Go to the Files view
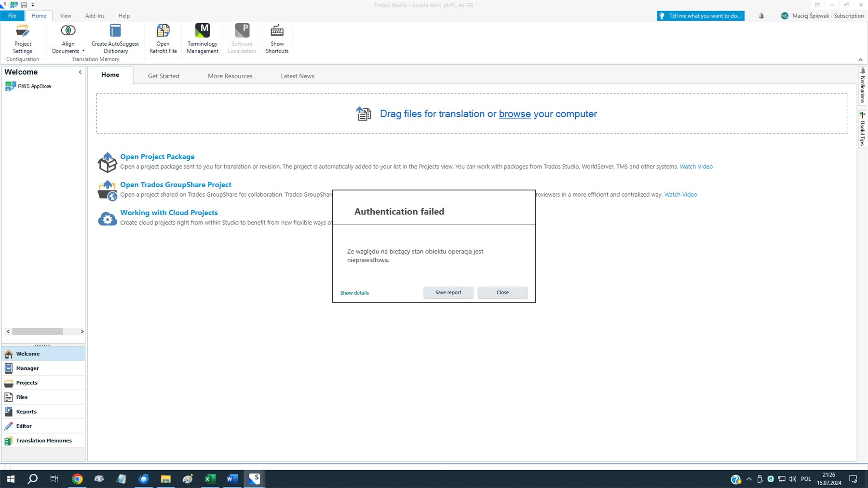 click(x=43, y=397)
